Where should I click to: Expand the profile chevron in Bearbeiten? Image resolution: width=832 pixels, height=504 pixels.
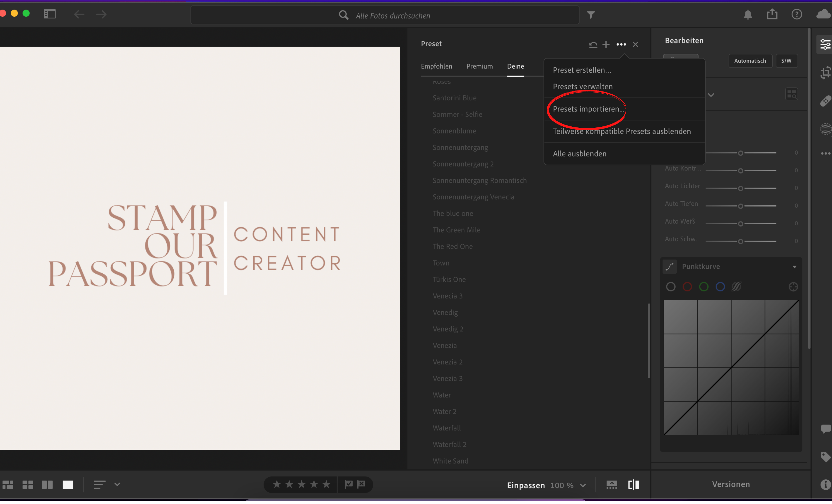pyautogui.click(x=711, y=95)
